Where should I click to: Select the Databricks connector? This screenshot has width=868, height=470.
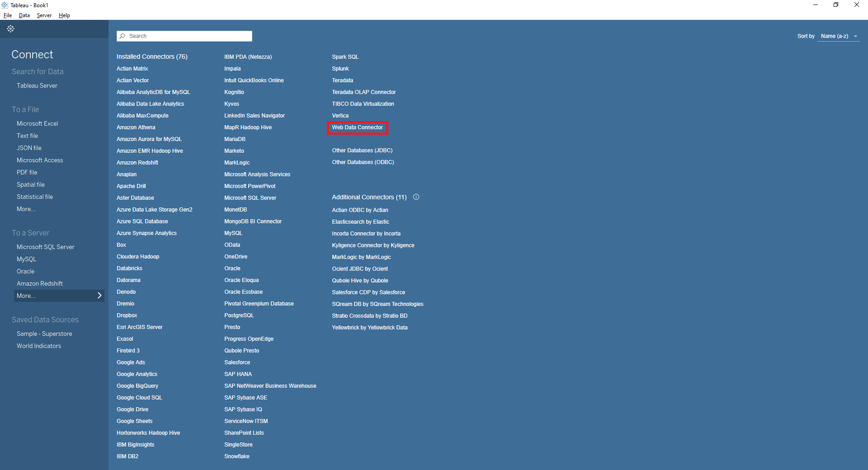pyautogui.click(x=130, y=268)
